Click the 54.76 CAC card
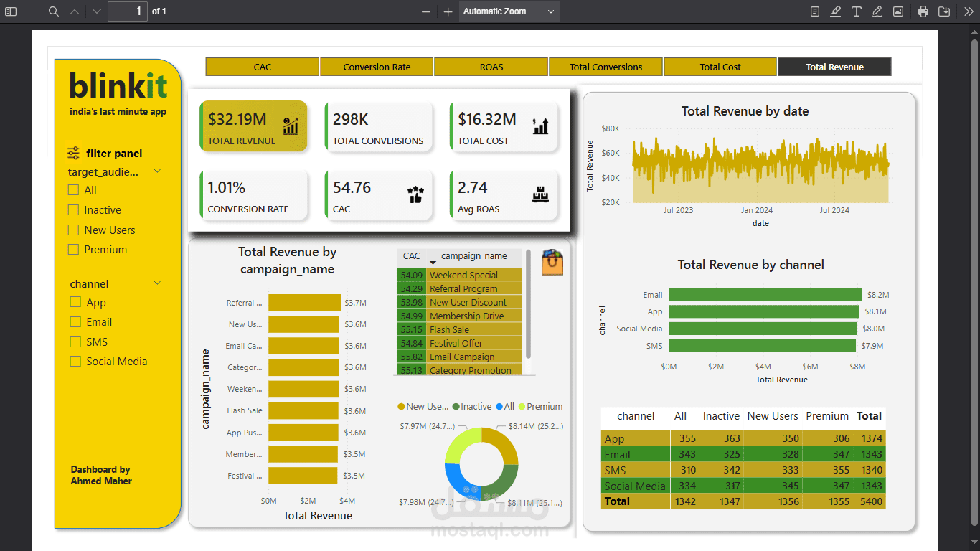Viewport: 980px width, 551px height. click(379, 194)
